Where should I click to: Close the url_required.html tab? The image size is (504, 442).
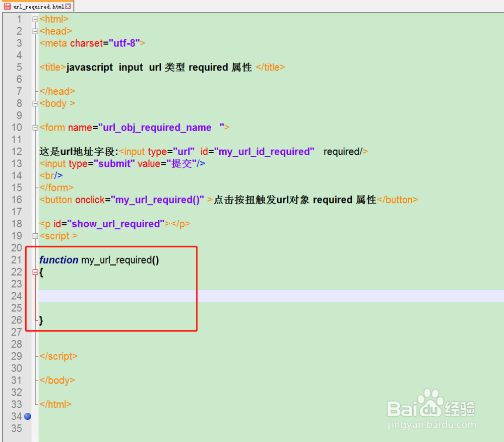coord(68,7)
